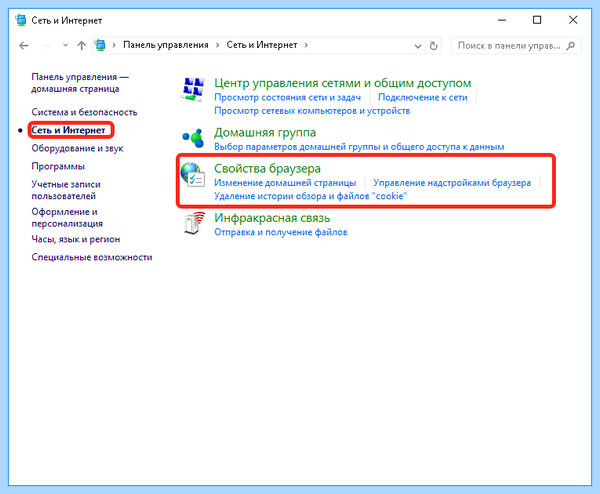Open Специальные возможности category
The height and width of the screenshot is (494, 600).
(x=92, y=257)
